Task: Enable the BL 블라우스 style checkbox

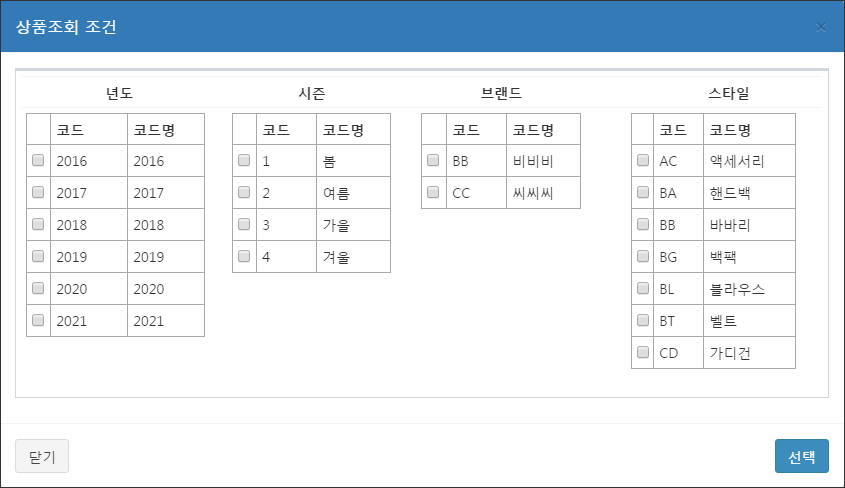Action: pyautogui.click(x=643, y=288)
